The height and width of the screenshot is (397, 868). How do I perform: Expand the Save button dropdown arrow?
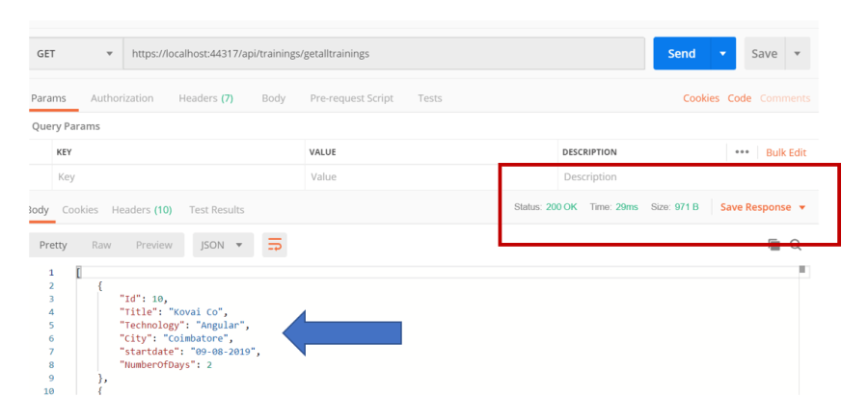pyautogui.click(x=797, y=53)
